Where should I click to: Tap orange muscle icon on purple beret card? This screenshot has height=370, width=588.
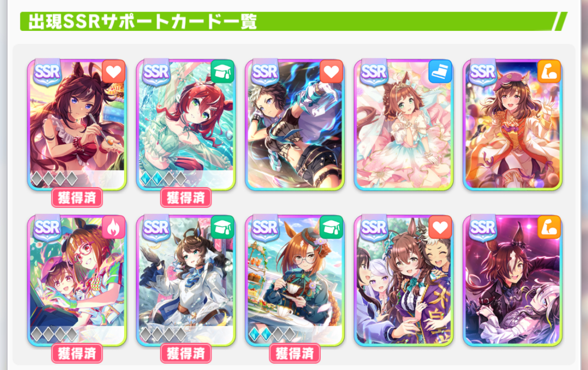(549, 71)
